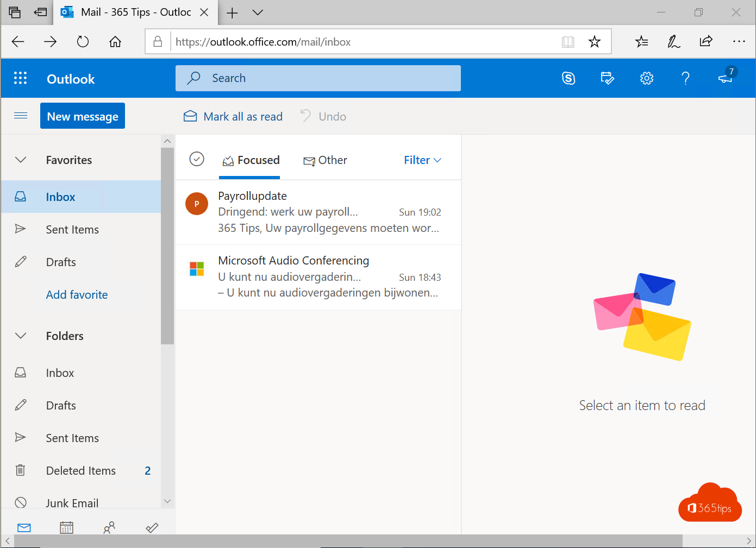Screen dimensions: 756x548
Task: Open the Deleted Items folder
Action: click(x=81, y=470)
